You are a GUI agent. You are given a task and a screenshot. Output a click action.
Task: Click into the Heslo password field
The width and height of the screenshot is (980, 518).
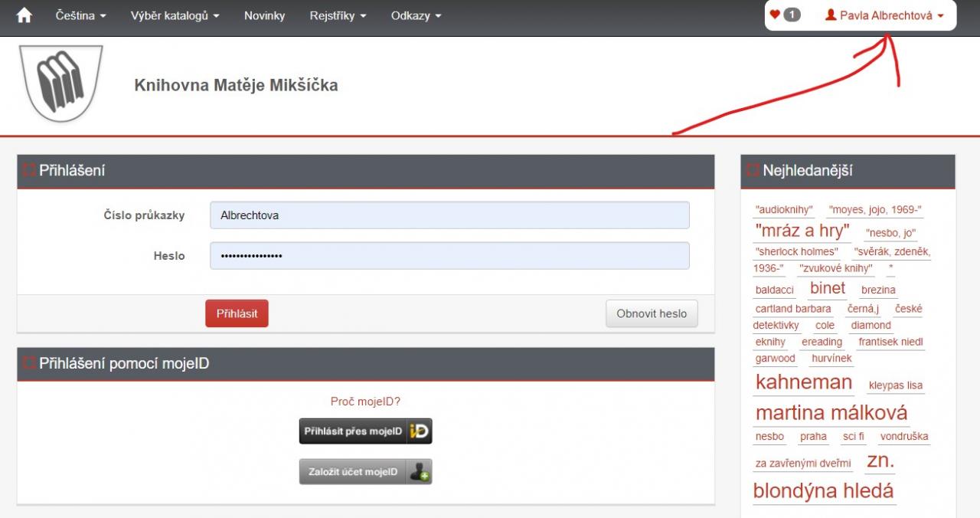(449, 256)
